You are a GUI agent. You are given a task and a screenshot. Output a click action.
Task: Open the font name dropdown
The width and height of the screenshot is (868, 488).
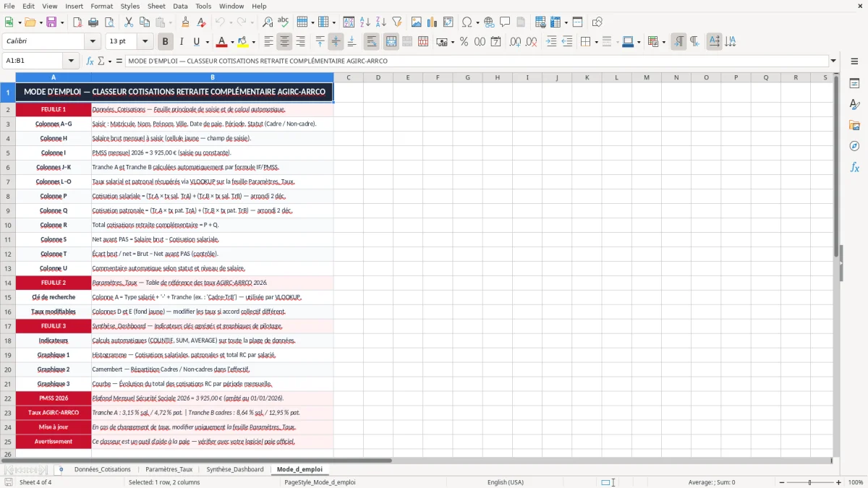92,42
